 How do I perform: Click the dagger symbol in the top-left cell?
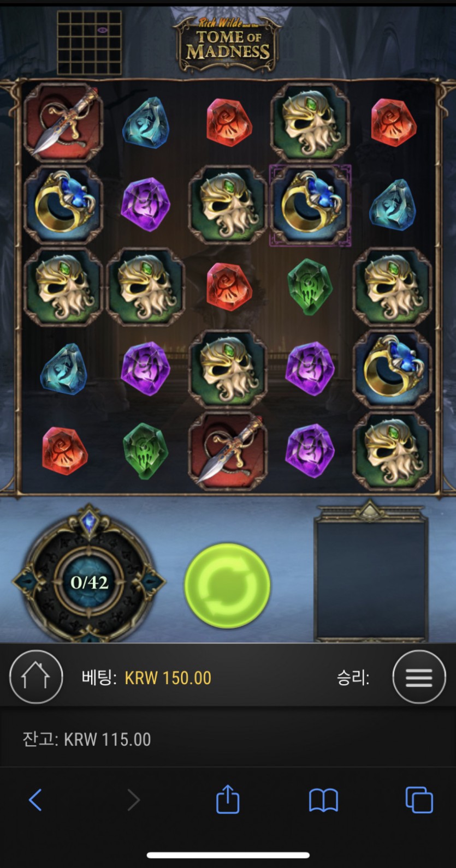pos(63,122)
